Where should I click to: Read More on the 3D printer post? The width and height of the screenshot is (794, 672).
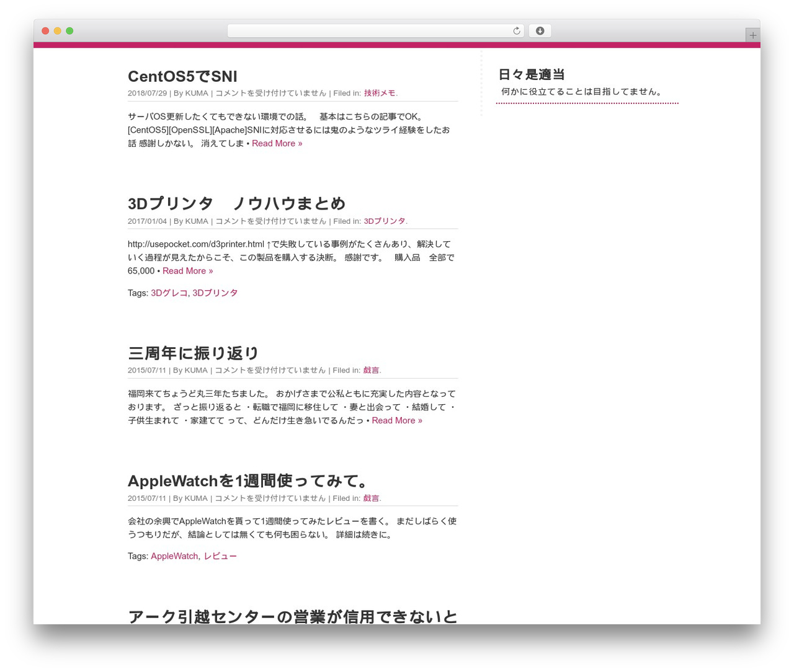[187, 271]
